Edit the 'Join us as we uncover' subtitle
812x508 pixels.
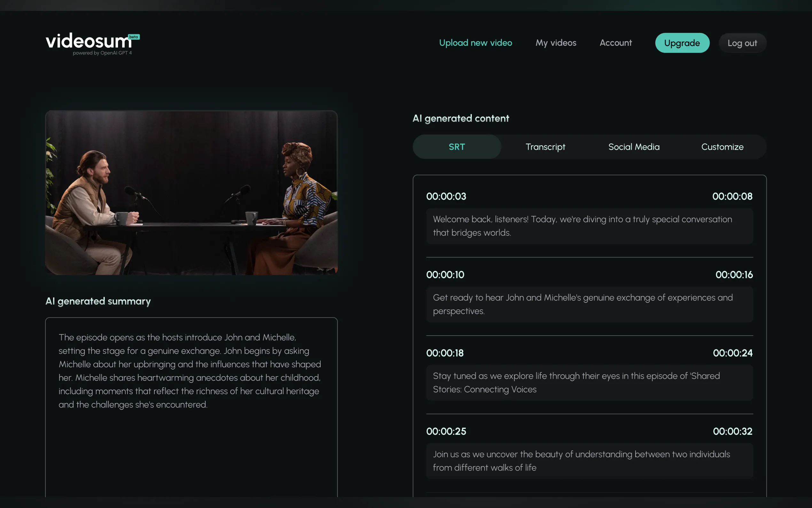pos(589,461)
